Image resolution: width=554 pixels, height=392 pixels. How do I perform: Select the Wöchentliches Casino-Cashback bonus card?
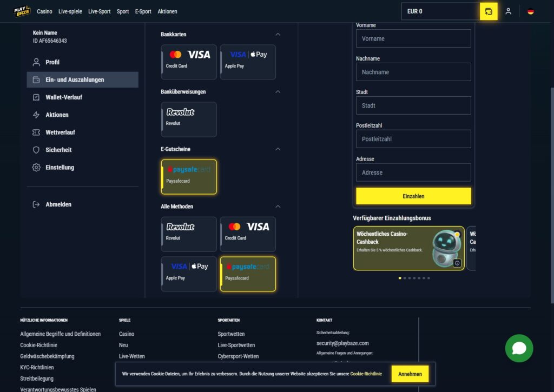click(409, 248)
